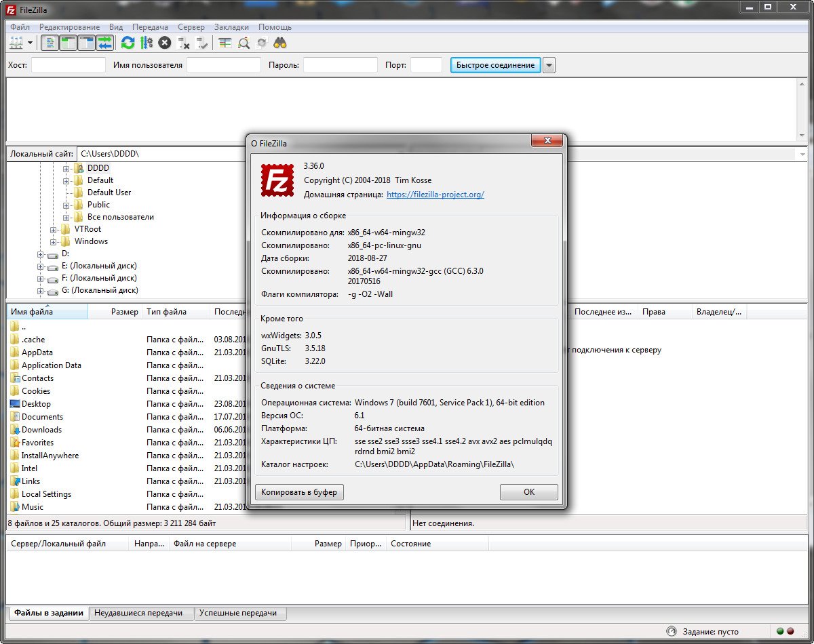This screenshot has width=814, height=644.
Task: Click the Favorites star folder icon
Action: [x=16, y=443]
